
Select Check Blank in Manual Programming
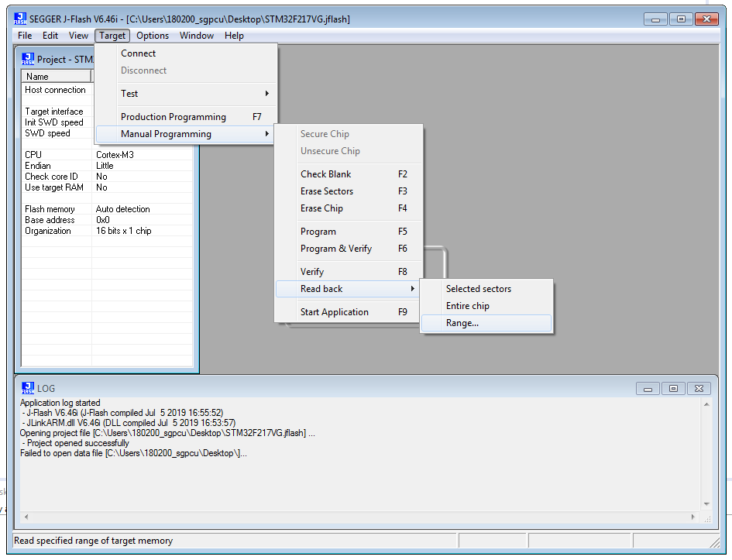349,174
